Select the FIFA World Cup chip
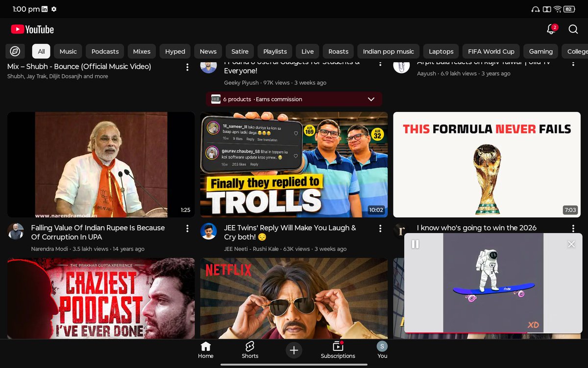588x368 pixels. 491,51
